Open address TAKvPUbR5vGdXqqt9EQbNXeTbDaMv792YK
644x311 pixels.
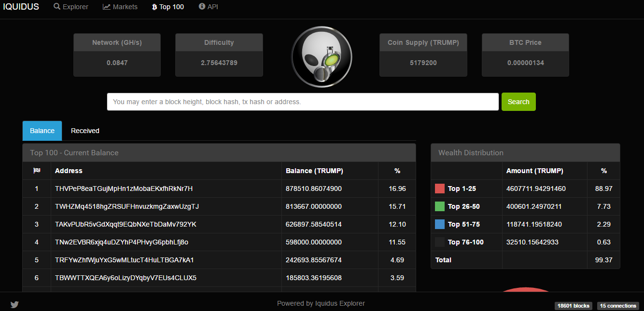pos(126,224)
